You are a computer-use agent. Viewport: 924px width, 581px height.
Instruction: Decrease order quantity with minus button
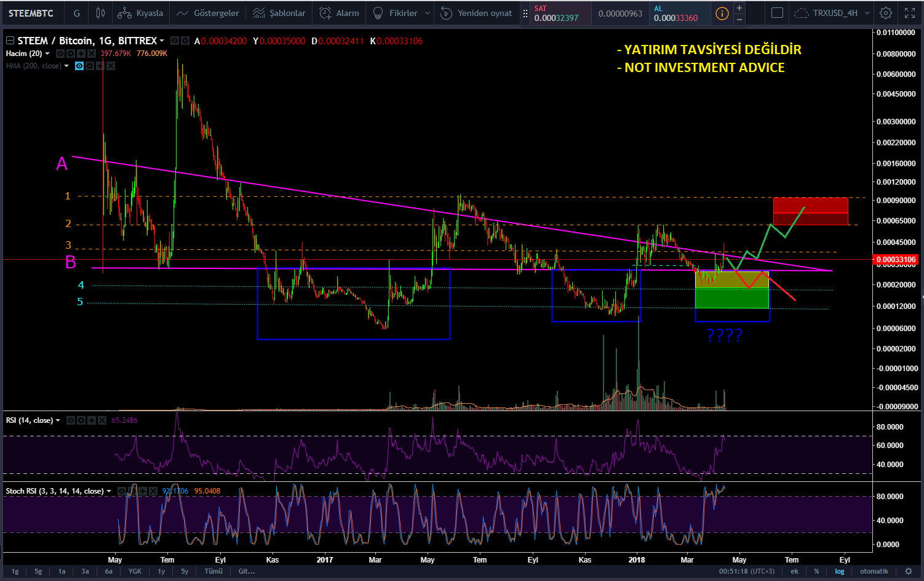click(739, 19)
